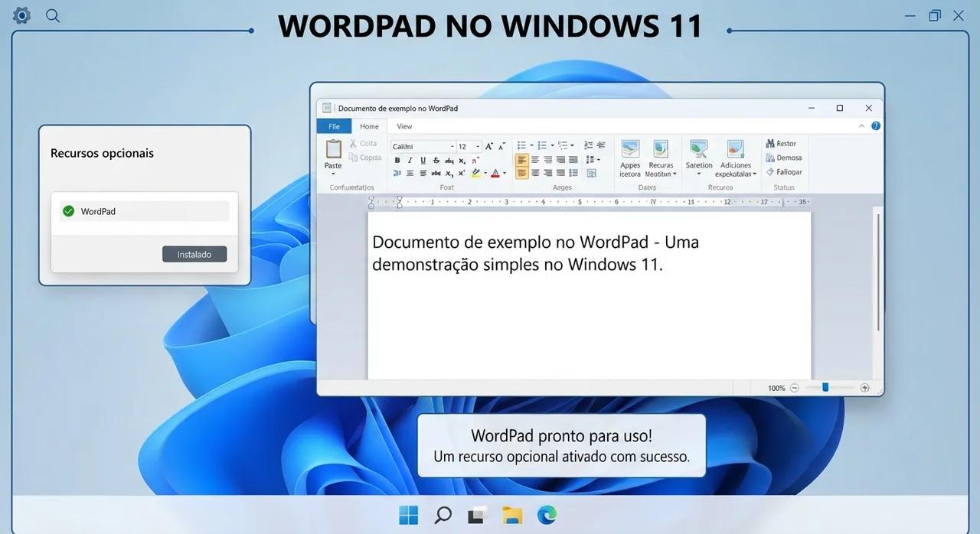Click the "Foat" group label

(447, 187)
